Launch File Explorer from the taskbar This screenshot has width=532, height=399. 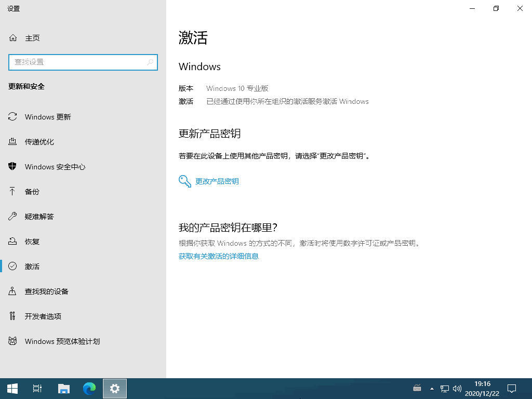(64, 389)
